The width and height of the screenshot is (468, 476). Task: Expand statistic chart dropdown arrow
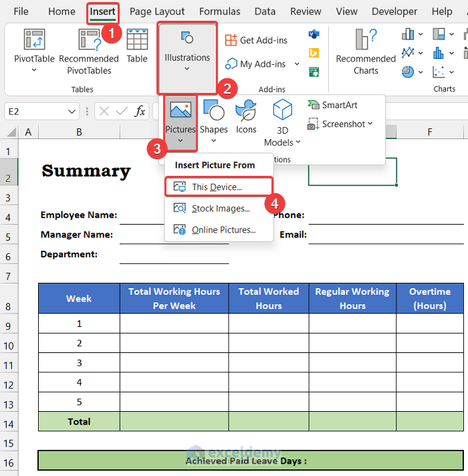point(451,53)
